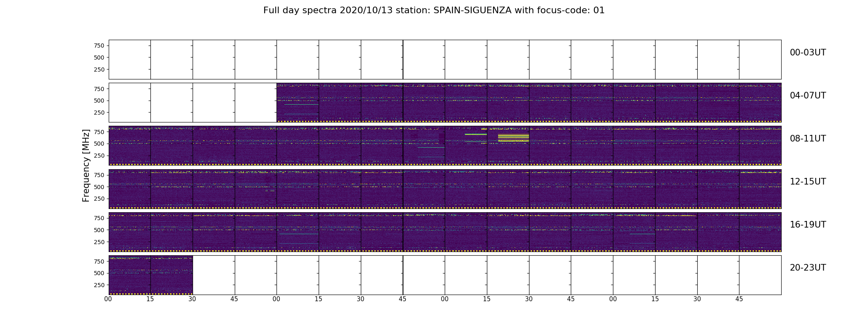868x331 pixels.
Task: Pick the 750 tick of the 08-11UT row
Action: click(x=99, y=132)
